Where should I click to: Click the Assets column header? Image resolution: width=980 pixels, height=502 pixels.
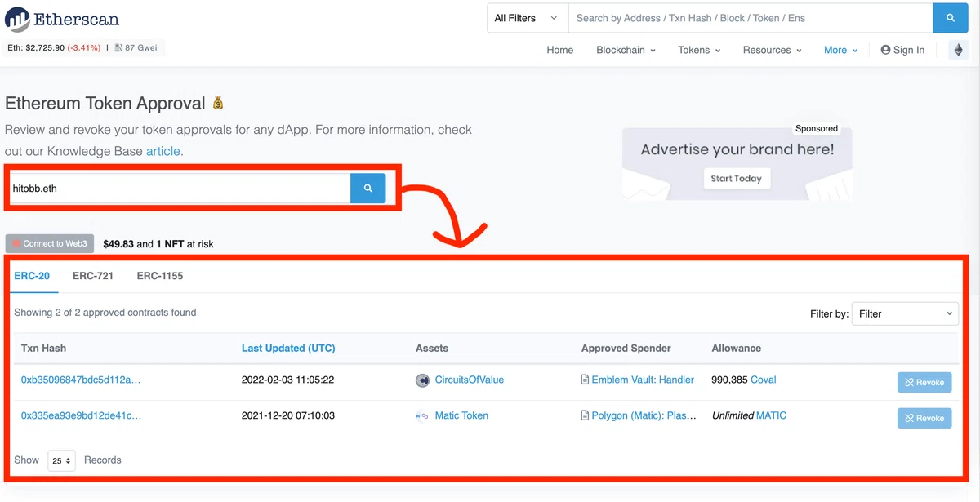(432, 348)
